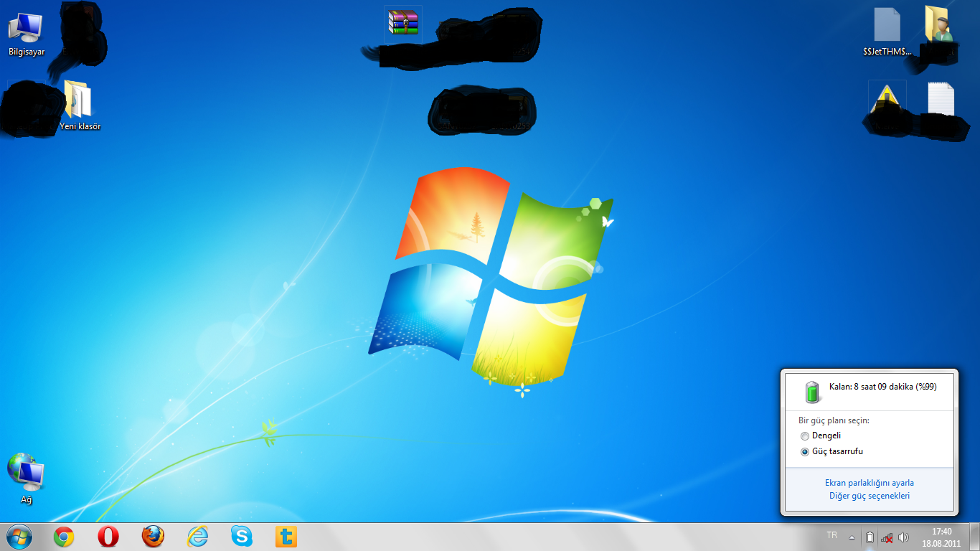Screen dimensions: 980x551
Task: Launch Internet Explorer from the taskbar
Action: coord(197,536)
